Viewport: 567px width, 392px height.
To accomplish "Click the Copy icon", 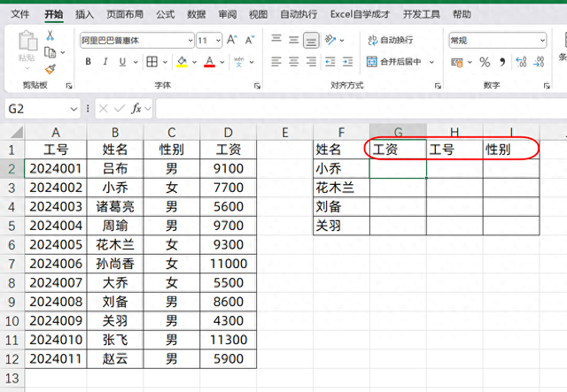I will point(50,52).
